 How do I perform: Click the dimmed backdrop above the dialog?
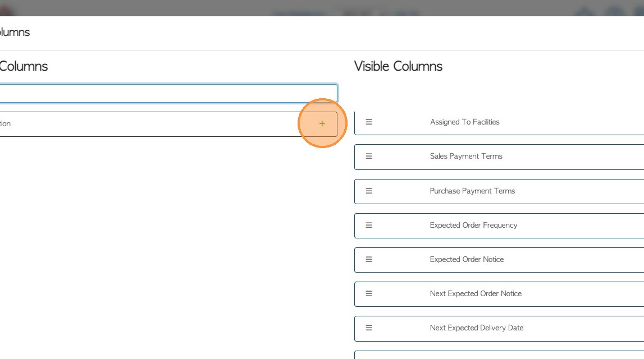coord(168,7)
